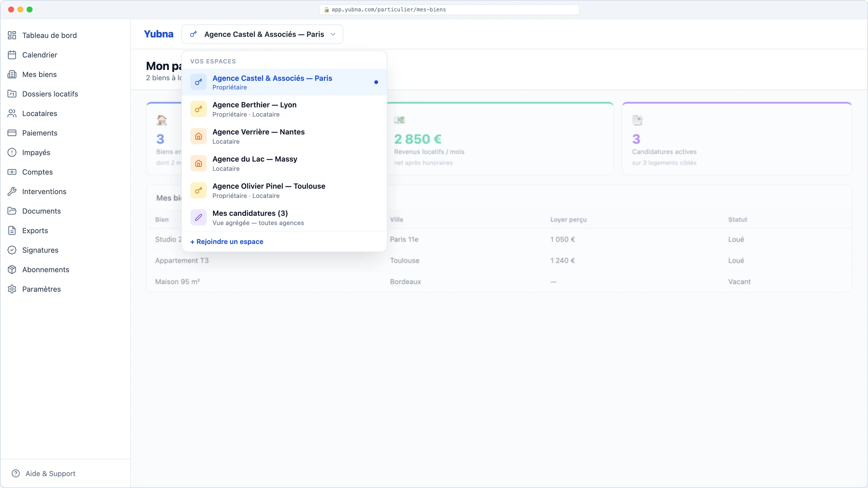Viewport: 868px width, 488px height.
Task: Switch to Agence Verrière — Nantes space
Action: point(284,136)
